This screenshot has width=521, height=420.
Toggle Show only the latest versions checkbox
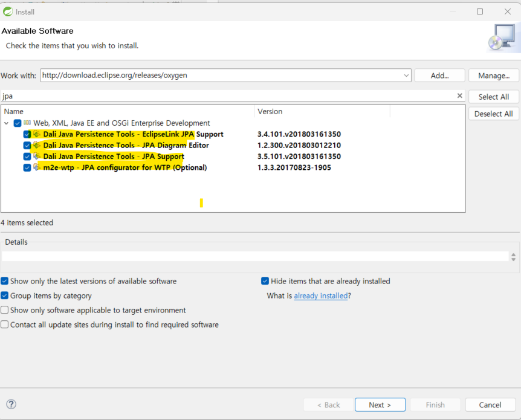pyautogui.click(x=5, y=281)
